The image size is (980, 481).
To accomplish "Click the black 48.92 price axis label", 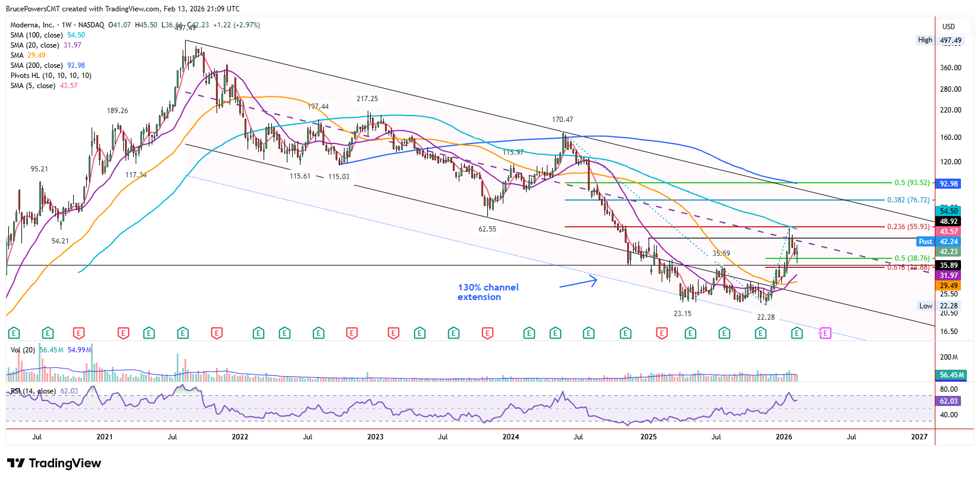I will point(948,221).
